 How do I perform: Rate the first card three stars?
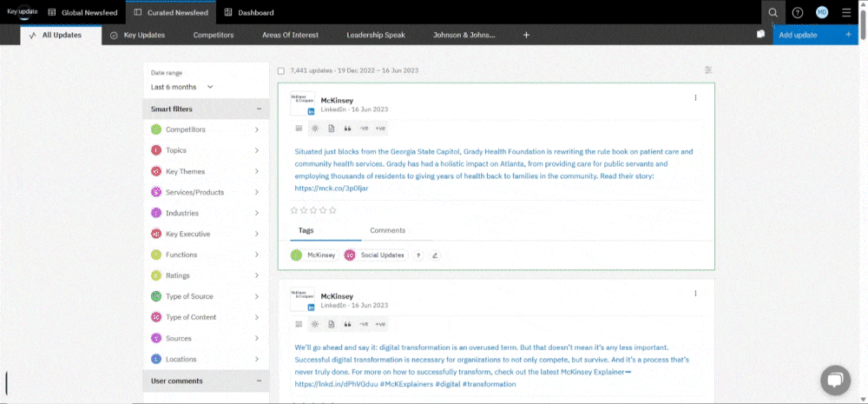[x=313, y=210]
